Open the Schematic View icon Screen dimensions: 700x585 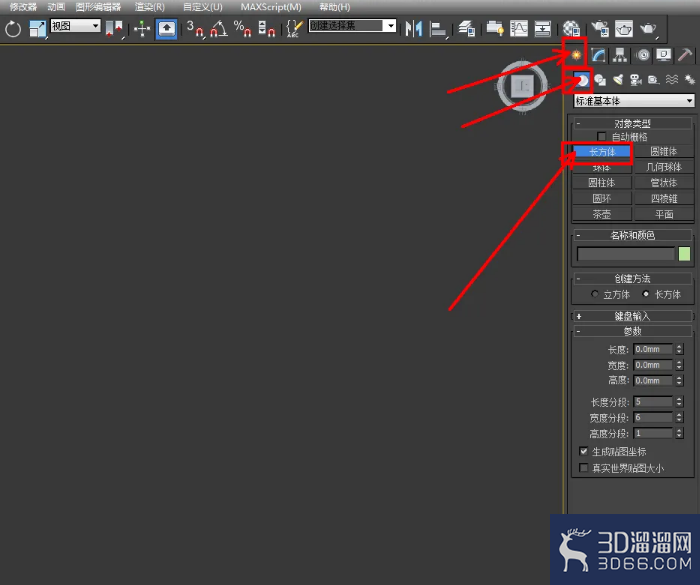point(542,29)
